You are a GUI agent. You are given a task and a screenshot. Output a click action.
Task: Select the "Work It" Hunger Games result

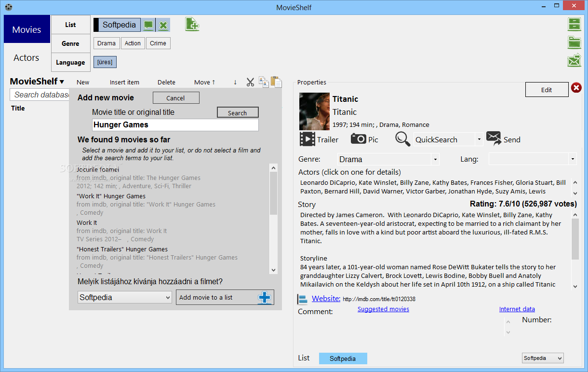[x=172, y=204]
